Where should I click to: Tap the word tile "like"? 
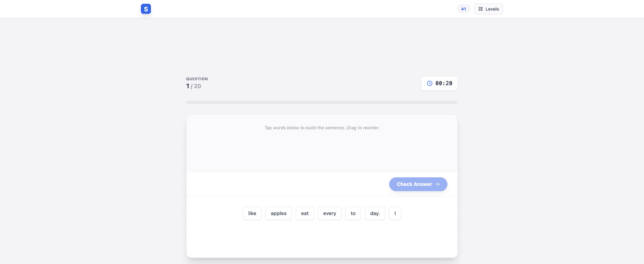click(252, 213)
